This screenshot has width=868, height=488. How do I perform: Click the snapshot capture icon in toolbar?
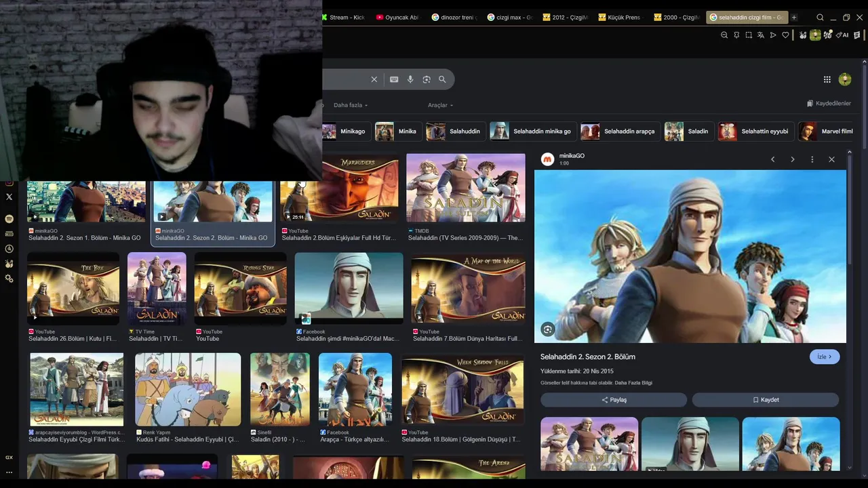point(749,35)
